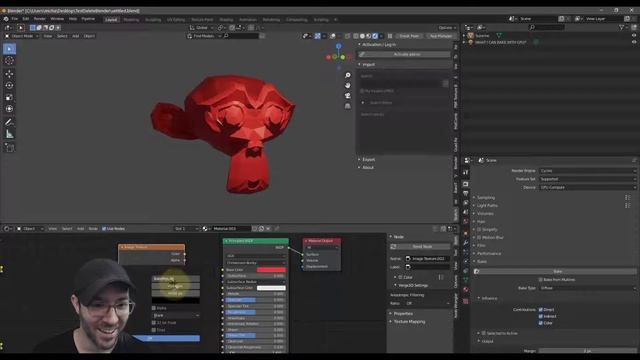Screen dimensions: 640x360
Task: Click the node Name input field
Action: tap(427, 259)
